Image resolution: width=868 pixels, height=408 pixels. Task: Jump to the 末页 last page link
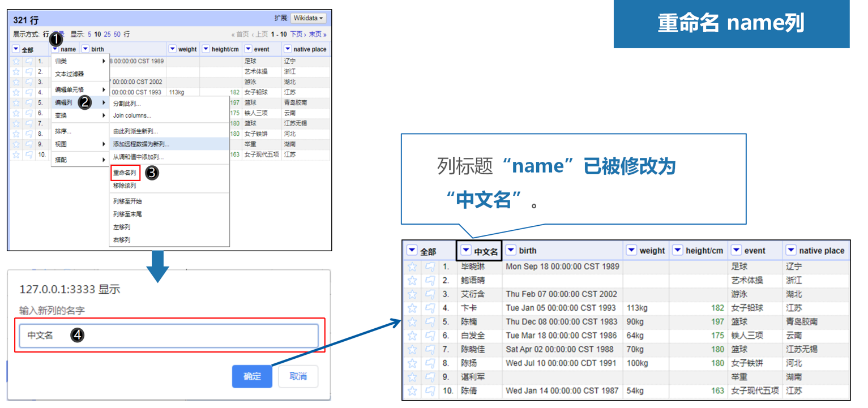click(318, 35)
